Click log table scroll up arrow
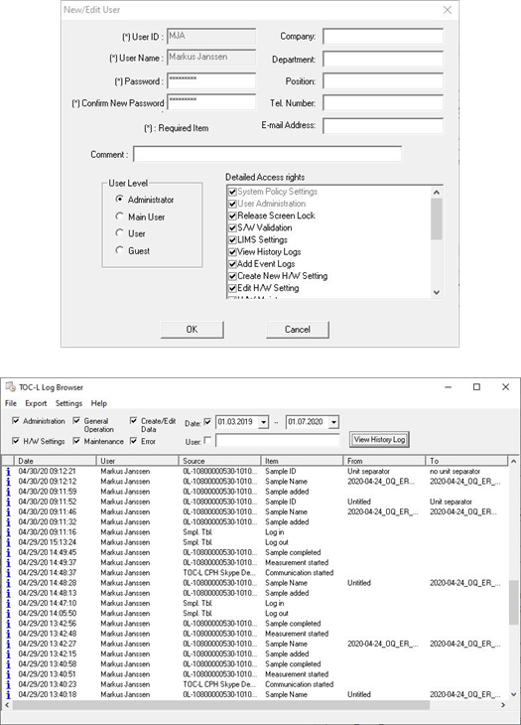521x725 pixels. point(513,461)
